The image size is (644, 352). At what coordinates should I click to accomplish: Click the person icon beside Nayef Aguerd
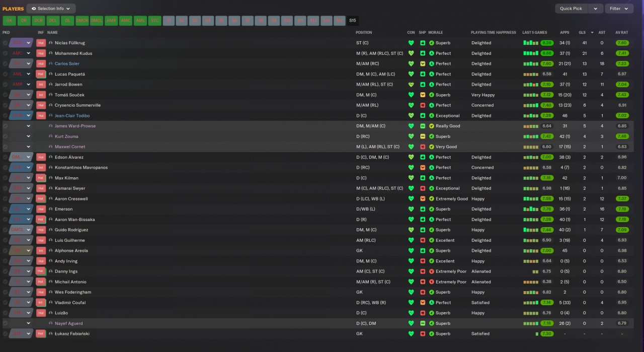[x=50, y=323]
